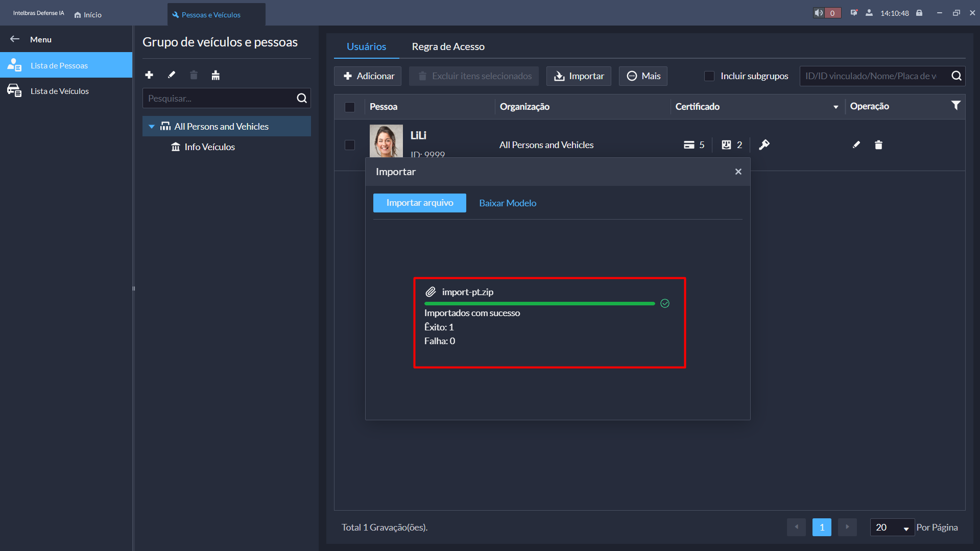This screenshot has width=980, height=551.
Task: Click the search magnifier in group search box
Action: [x=302, y=98]
